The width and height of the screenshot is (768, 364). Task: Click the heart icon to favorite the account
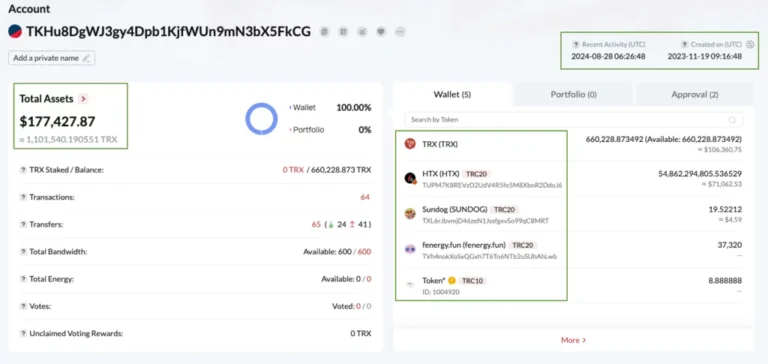click(x=381, y=32)
